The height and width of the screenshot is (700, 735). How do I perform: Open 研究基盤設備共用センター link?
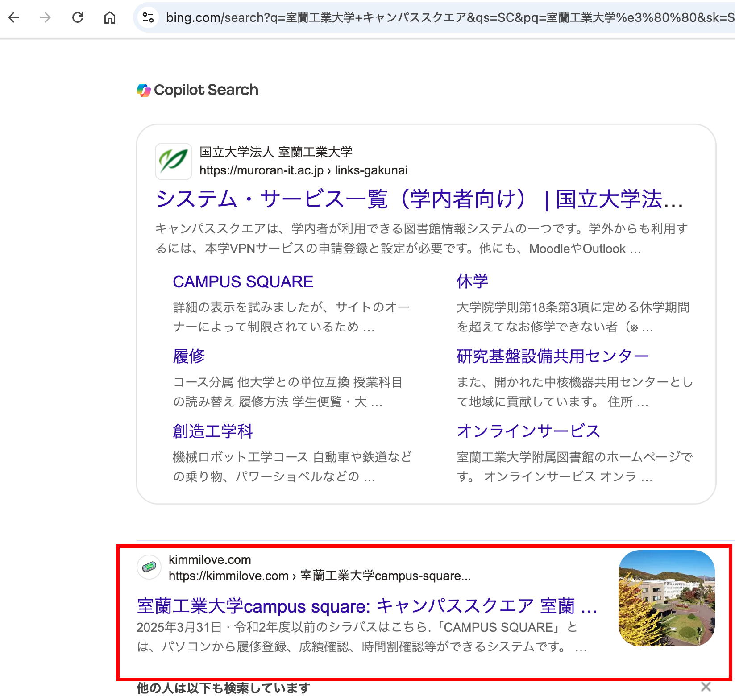[x=552, y=356]
